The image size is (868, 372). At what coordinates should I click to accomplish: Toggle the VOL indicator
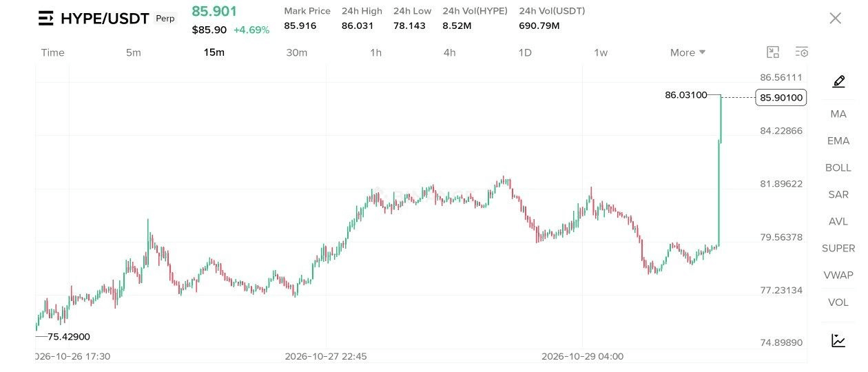click(838, 302)
